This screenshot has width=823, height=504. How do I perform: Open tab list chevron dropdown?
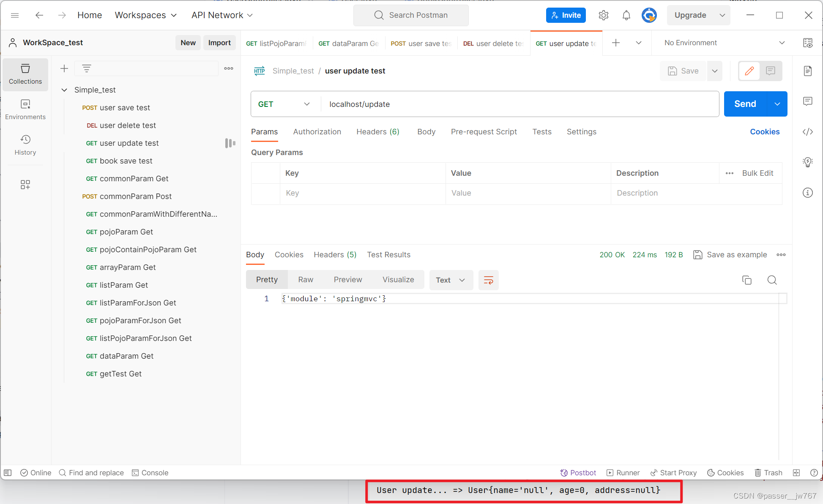pos(639,43)
